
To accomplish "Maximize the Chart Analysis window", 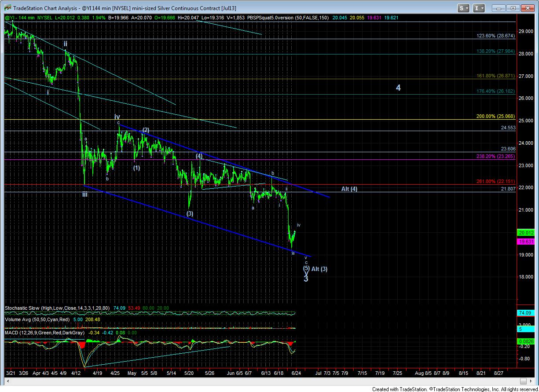I will (513, 8).
